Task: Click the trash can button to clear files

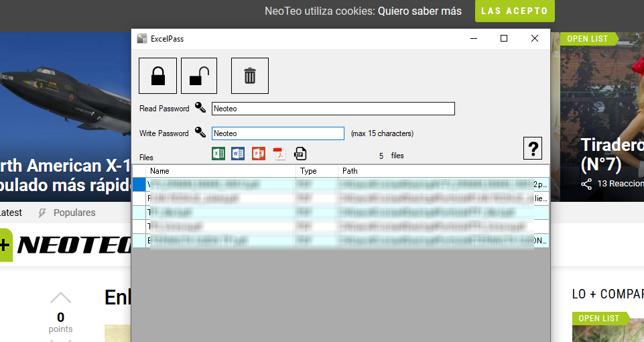Action: click(x=250, y=76)
